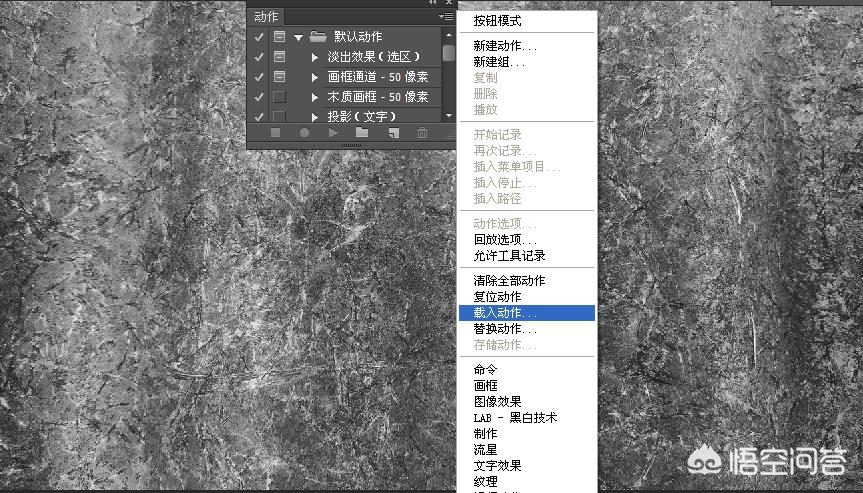Select the 默认动作 set row name

point(358,37)
